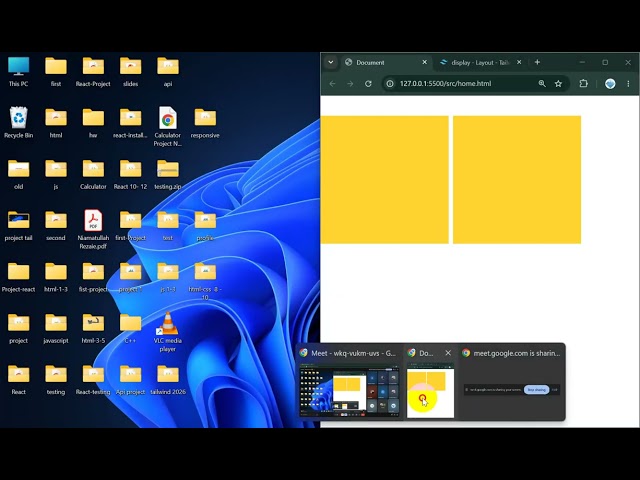Select the Meet - wkq-vukm-uvs window preview
The height and width of the screenshot is (480, 640).
(349, 382)
